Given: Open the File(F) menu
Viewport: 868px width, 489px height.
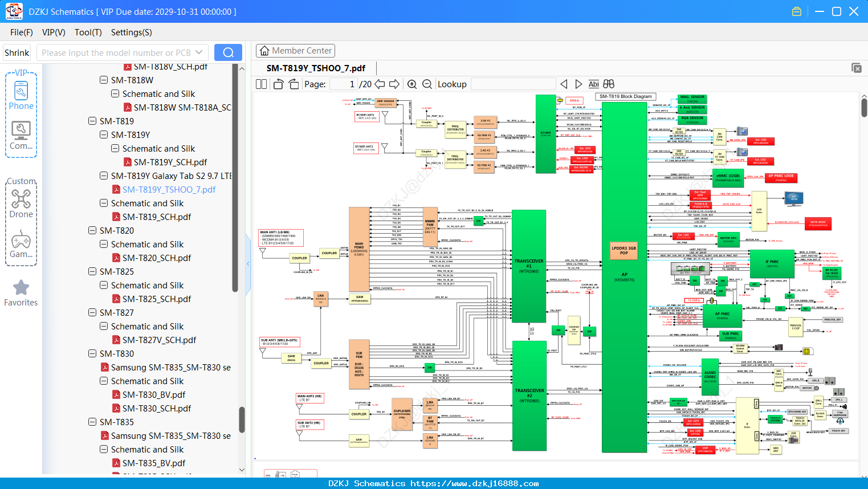Looking at the screenshot, I should tap(22, 32).
